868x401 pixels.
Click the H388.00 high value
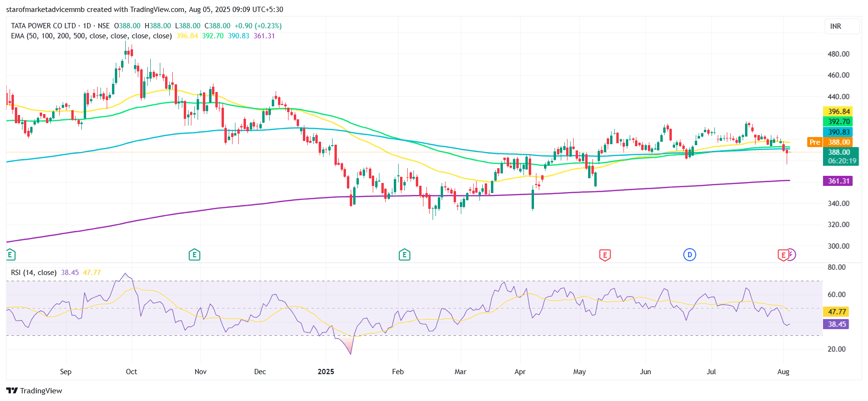click(x=158, y=26)
